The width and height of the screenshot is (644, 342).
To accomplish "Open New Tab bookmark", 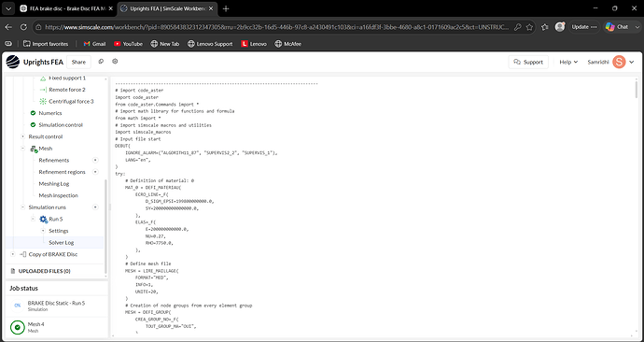I will pos(165,44).
